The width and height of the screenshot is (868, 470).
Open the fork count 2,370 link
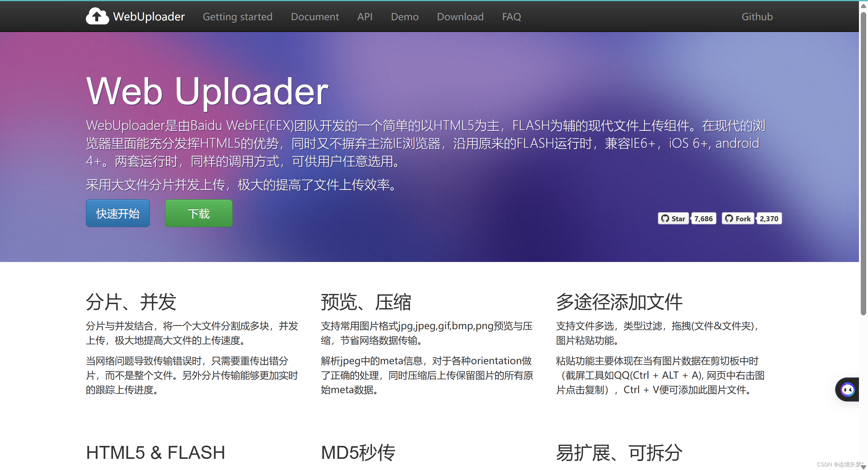coord(769,219)
